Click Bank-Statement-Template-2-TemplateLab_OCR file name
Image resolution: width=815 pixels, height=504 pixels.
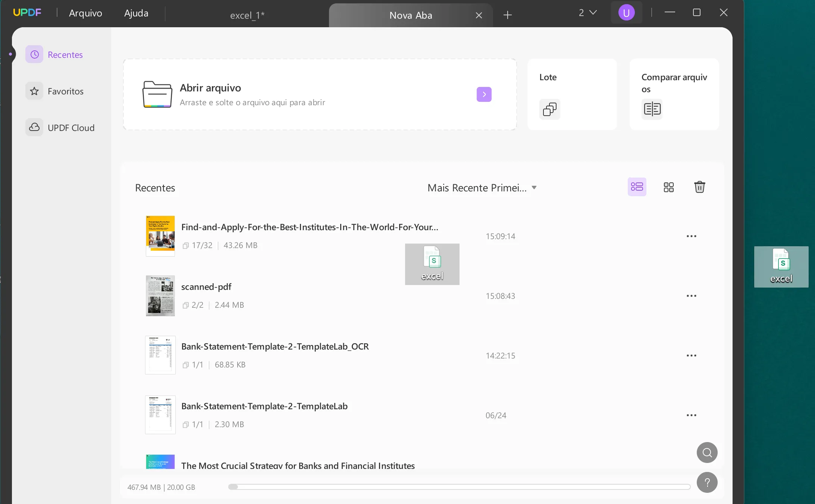275,347
